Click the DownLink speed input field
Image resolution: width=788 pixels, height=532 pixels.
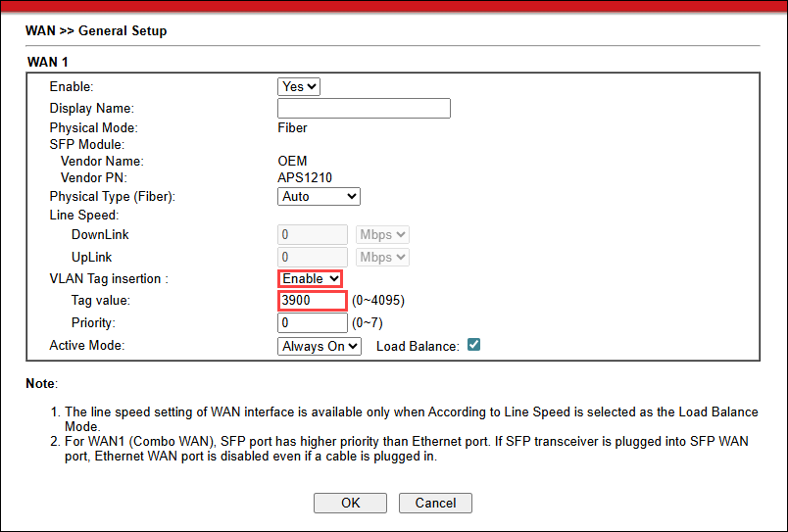[x=313, y=235]
